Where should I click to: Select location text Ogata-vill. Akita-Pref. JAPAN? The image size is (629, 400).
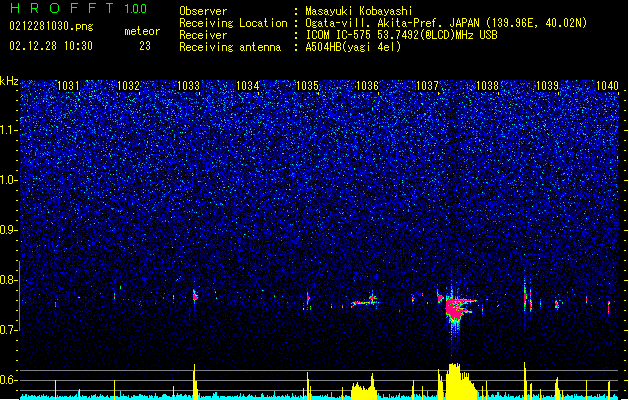point(392,23)
